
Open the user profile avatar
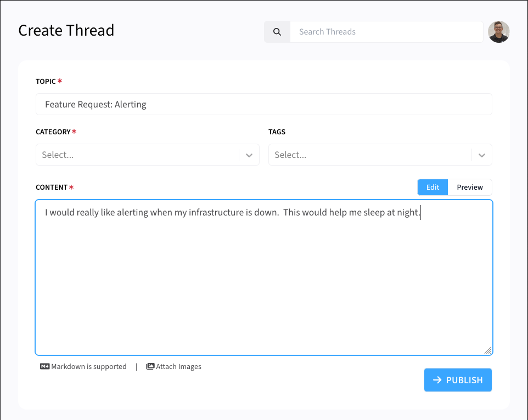click(499, 32)
